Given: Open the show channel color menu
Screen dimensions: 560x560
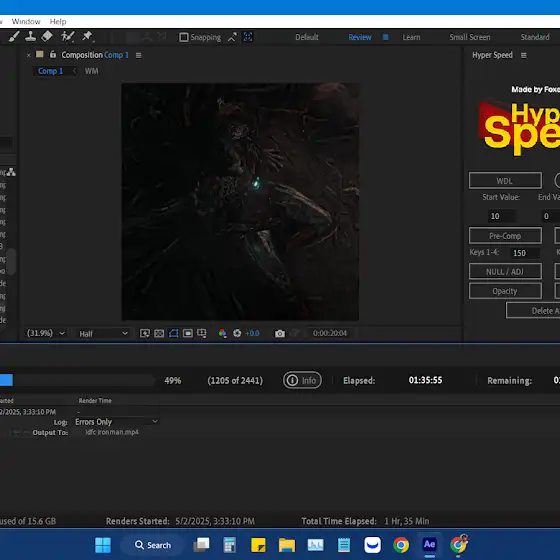Looking at the screenshot, I should 222,333.
